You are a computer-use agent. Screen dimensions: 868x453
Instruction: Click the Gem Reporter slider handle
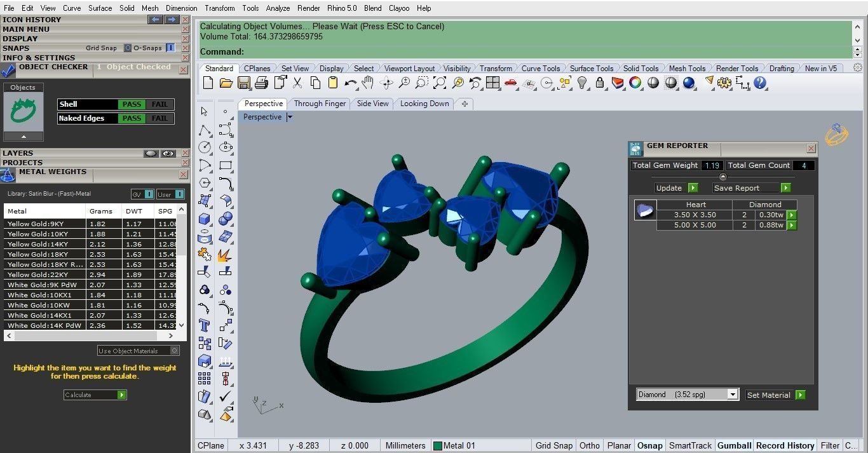722,177
